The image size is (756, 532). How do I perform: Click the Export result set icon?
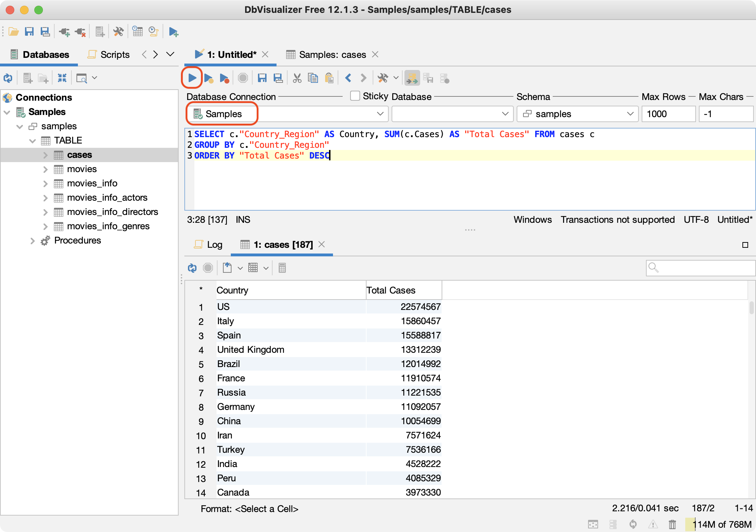coord(227,268)
